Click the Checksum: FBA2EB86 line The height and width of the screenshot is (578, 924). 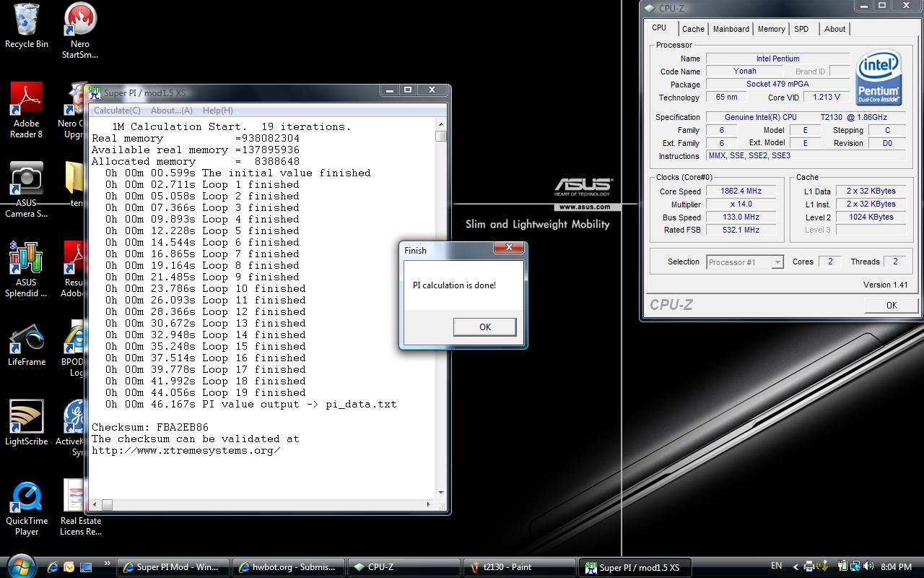(150, 427)
